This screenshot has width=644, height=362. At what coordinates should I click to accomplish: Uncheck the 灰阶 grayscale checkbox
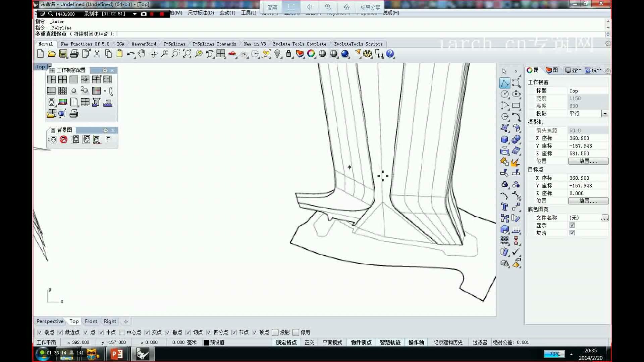pos(572,233)
